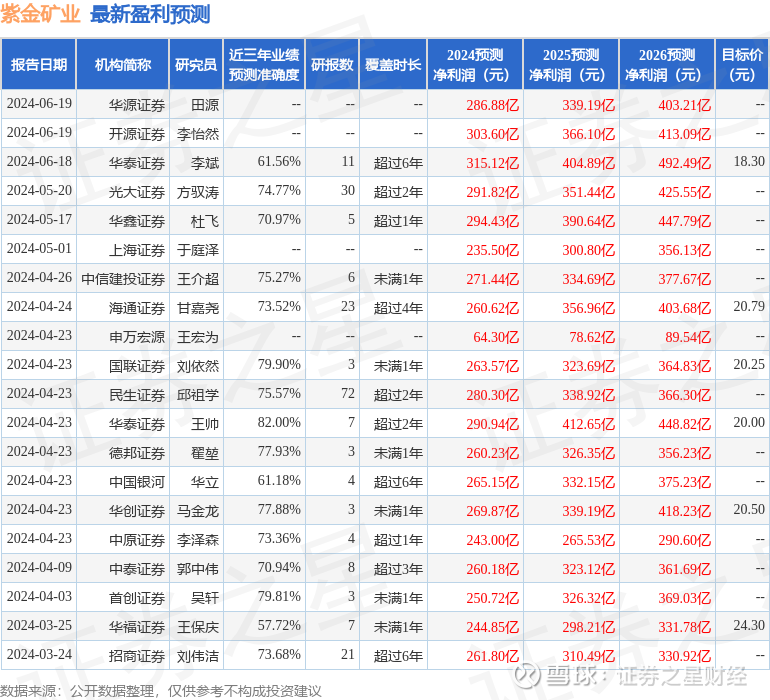Click 中信建投证券 institution cell
This screenshot has width=770, height=700.
(x=123, y=279)
